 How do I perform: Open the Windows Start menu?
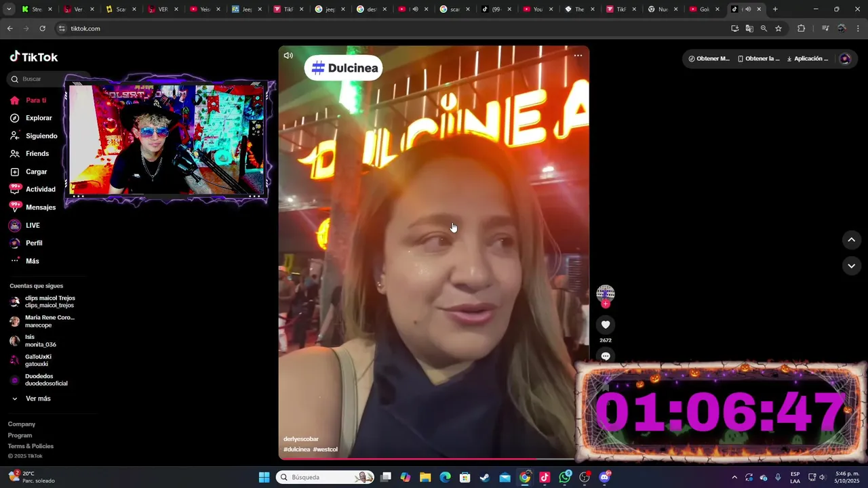pos(264,477)
